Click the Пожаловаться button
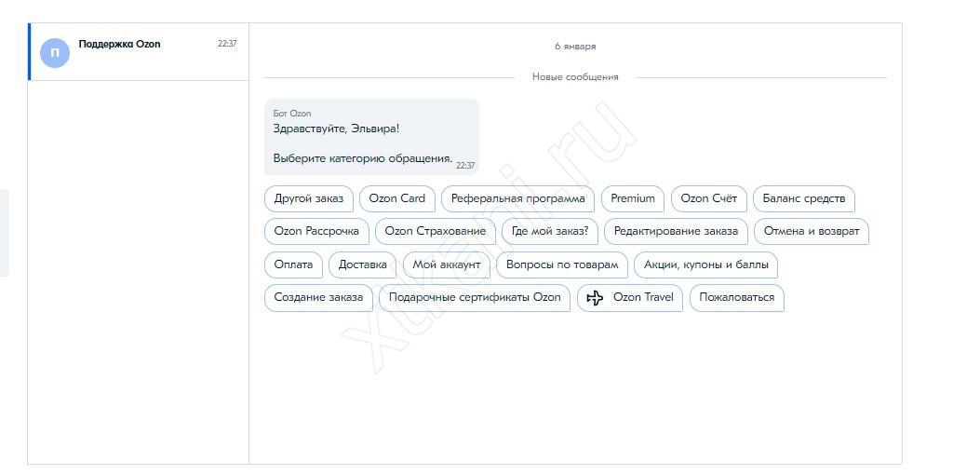This screenshot has height=475, width=980. 736,298
